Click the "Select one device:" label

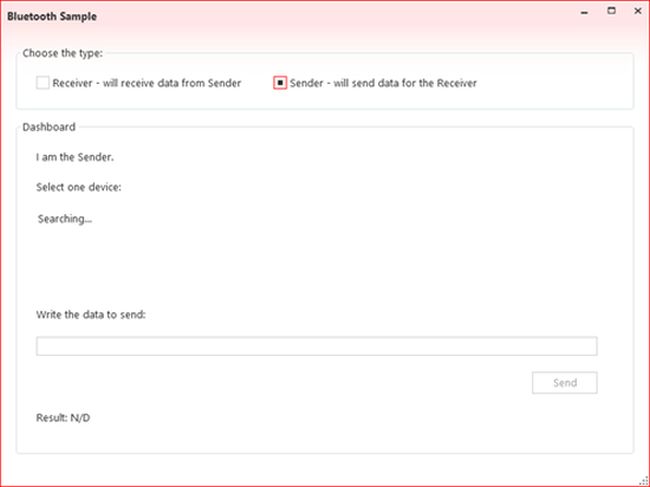pyautogui.click(x=79, y=187)
